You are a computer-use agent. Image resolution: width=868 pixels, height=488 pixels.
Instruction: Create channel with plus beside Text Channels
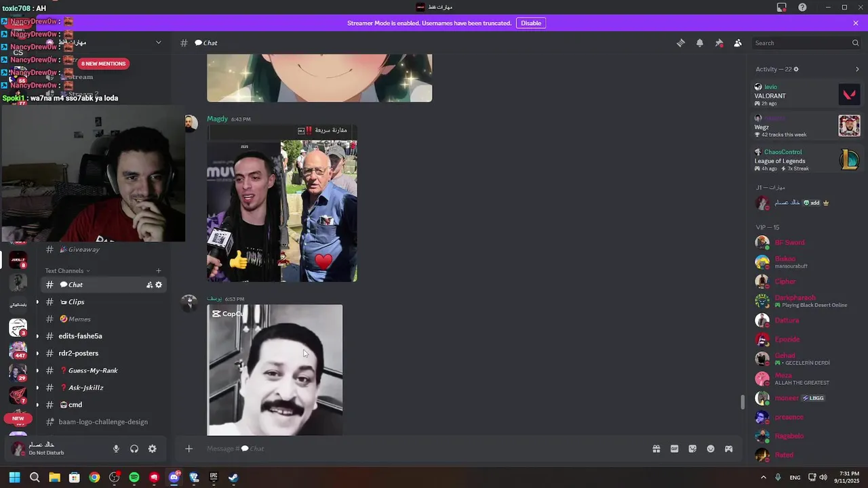[159, 271]
